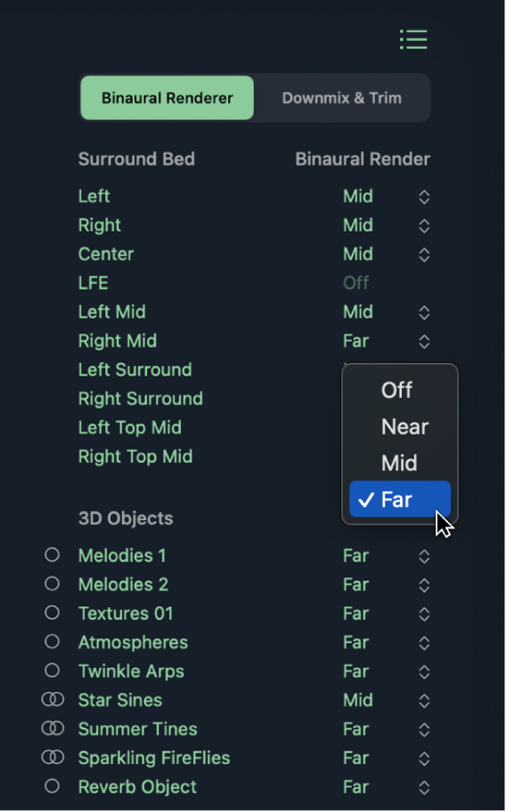The image size is (506, 812).
Task: Click mono icon beside Reverb Object
Action: (52, 786)
